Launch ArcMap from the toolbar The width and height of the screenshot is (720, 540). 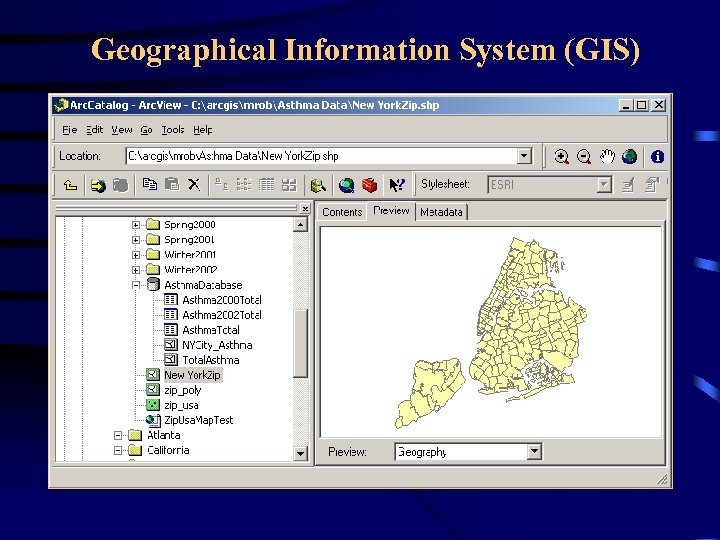pyautogui.click(x=347, y=185)
